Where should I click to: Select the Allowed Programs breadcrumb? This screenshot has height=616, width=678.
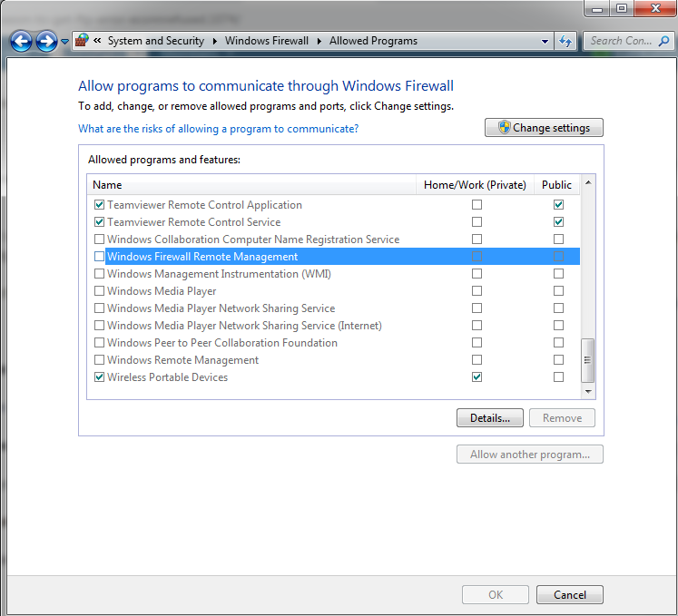click(x=373, y=41)
